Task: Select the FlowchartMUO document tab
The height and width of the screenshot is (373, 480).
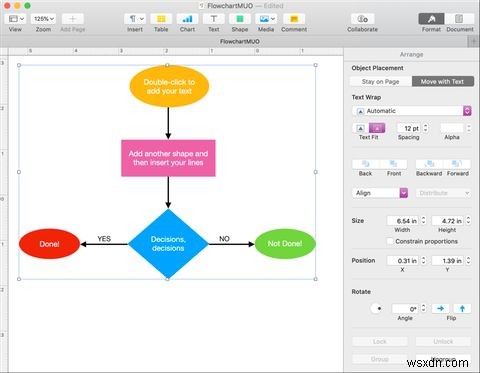Action: click(240, 42)
